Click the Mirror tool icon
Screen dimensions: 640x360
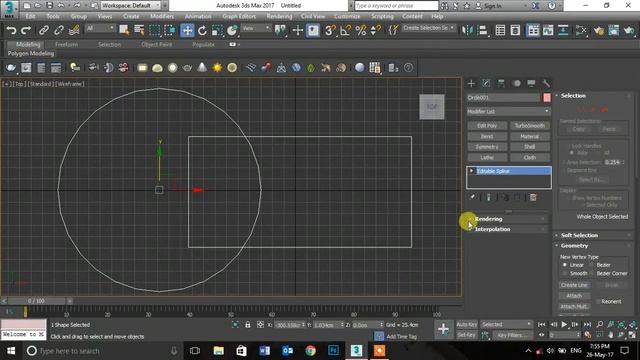click(467, 30)
